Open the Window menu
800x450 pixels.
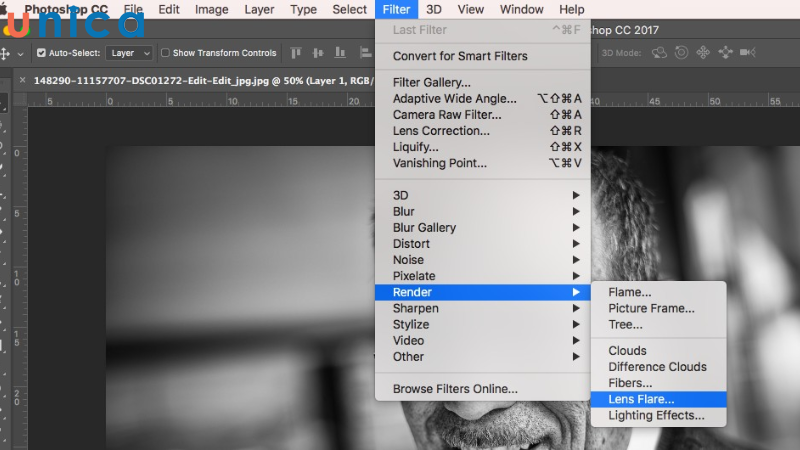521,10
